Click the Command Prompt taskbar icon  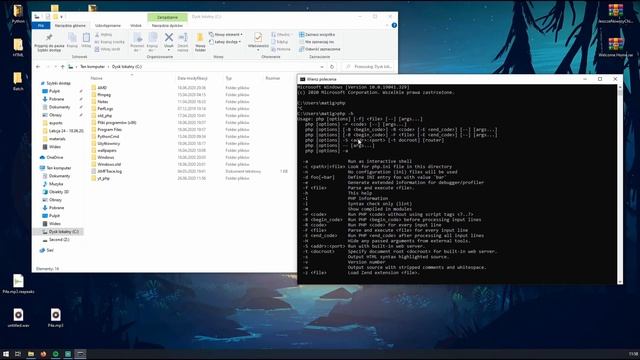click(81, 354)
